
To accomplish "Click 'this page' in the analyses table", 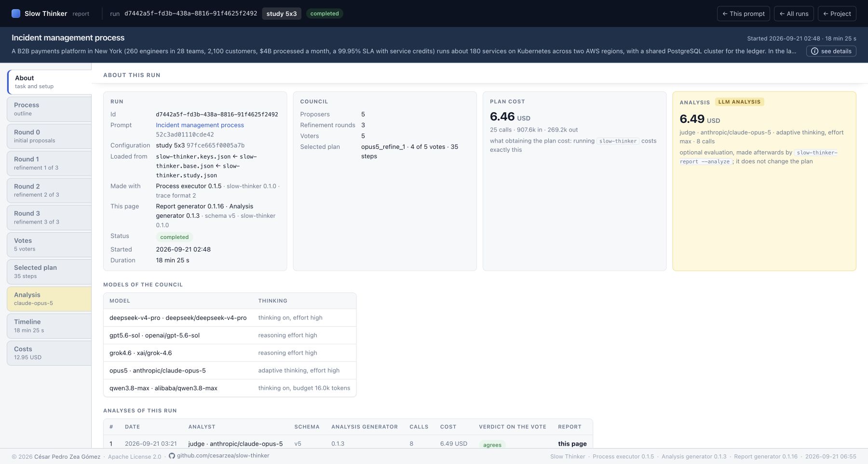I will [572, 444].
